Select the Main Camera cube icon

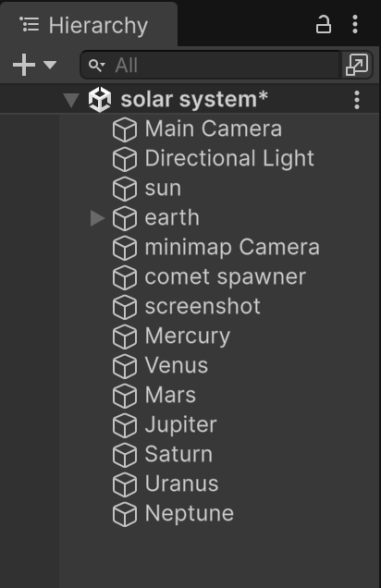[125, 129]
